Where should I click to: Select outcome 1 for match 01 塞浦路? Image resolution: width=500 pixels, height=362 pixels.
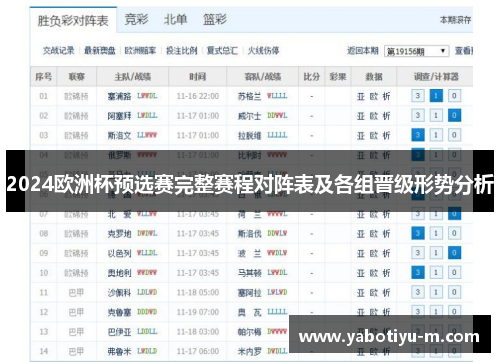[436, 96]
